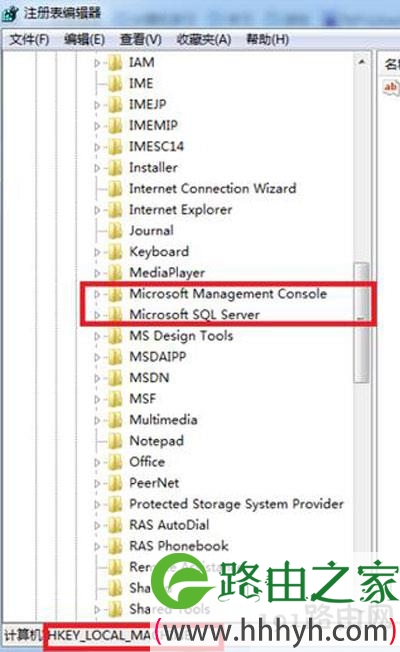Select the Protected Storage System Provider key
Image resolution: width=400 pixels, height=652 pixels.
click(236, 504)
